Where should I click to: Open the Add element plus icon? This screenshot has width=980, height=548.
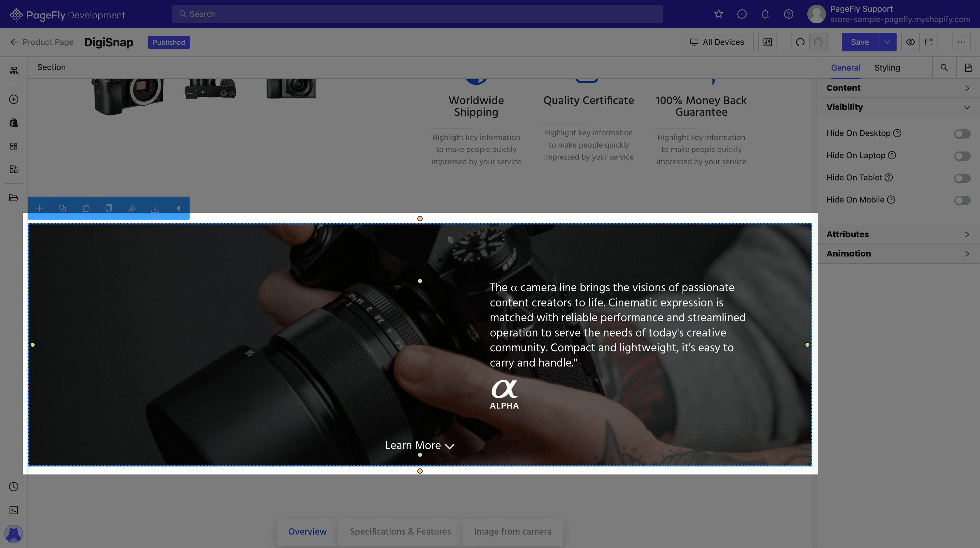tap(14, 99)
